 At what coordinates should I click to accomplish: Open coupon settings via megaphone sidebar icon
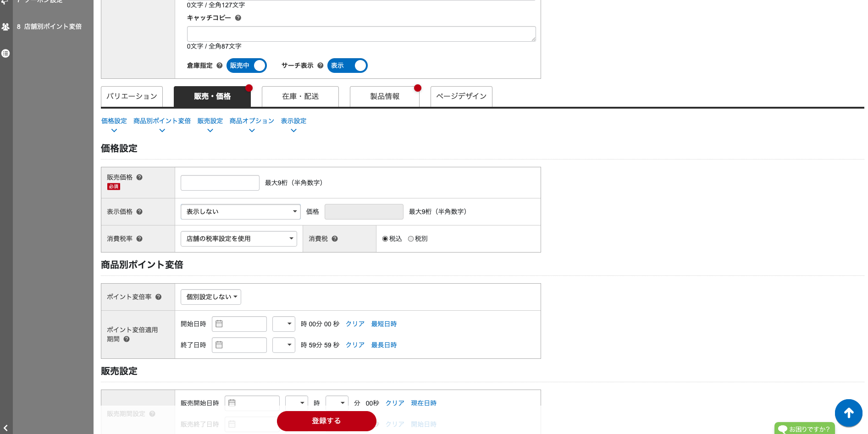pos(6,2)
